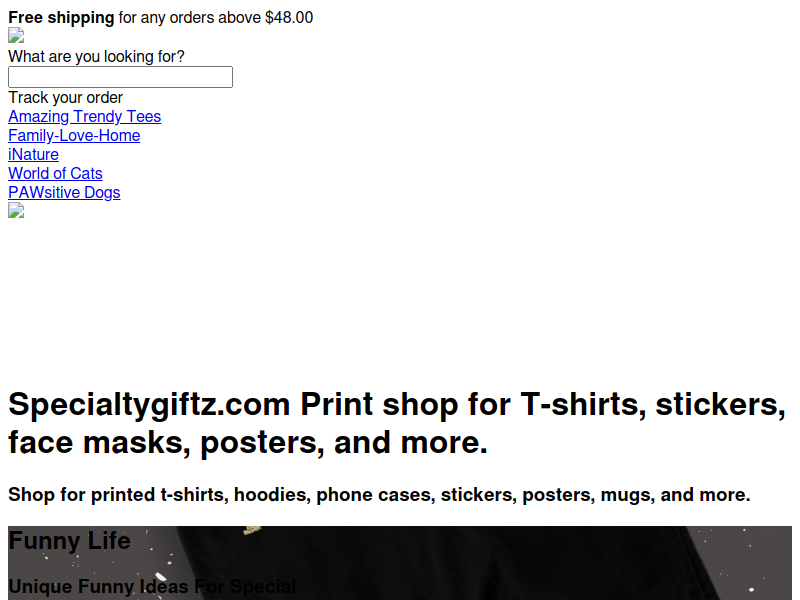The height and width of the screenshot is (600, 800).
Task: Click 'Specialtygiftz.com' in the main heading
Action: (x=149, y=405)
